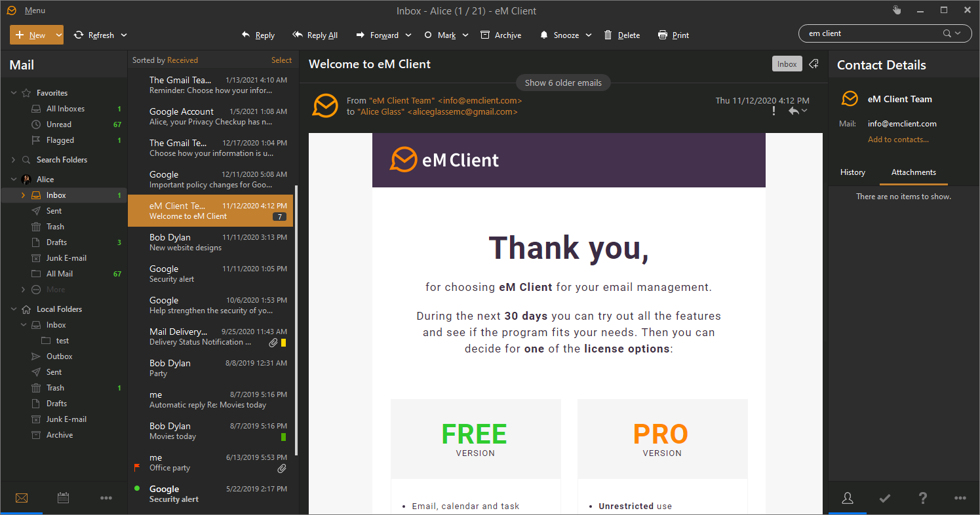Toggle the importance exclamation mark on message
This screenshot has width=980, height=515.
[x=774, y=111]
